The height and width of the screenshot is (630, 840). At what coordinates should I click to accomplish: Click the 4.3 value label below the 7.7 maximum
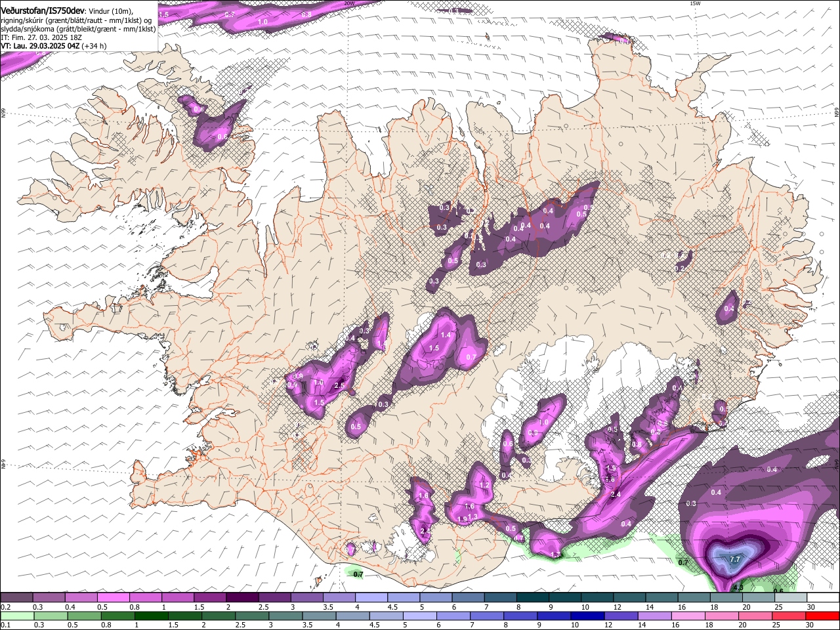click(738, 587)
